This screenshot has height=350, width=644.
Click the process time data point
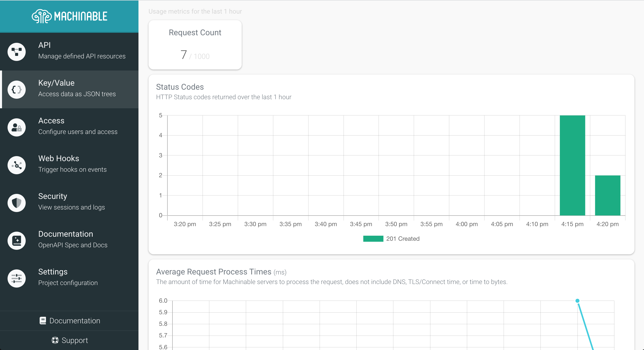(578, 301)
